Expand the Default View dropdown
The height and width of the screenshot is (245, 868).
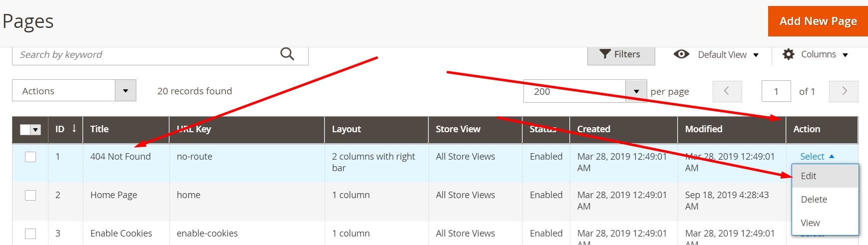[756, 55]
